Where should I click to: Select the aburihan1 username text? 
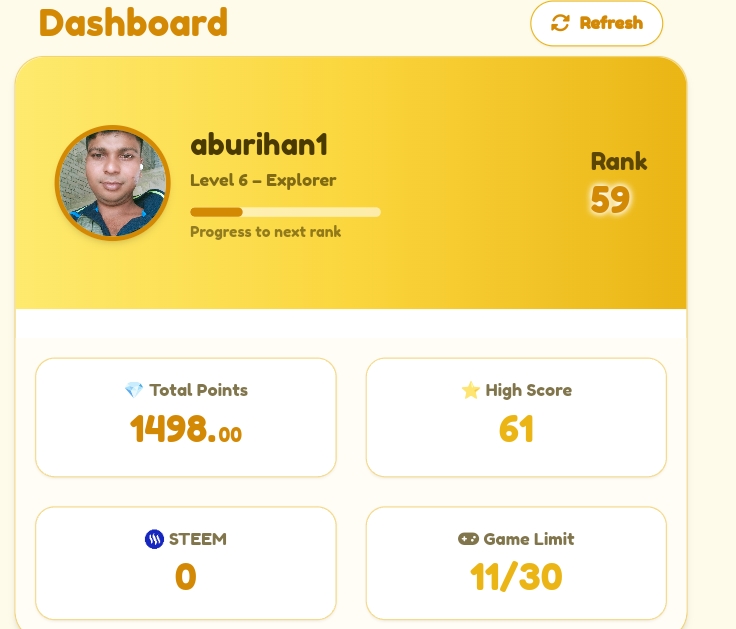pos(259,145)
